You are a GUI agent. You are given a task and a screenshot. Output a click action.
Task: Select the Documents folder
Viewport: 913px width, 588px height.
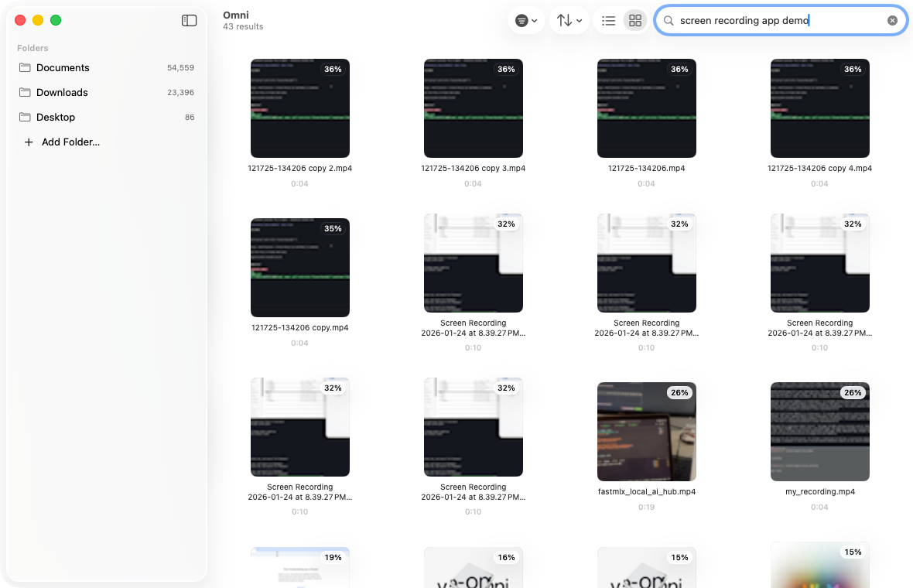pyautogui.click(x=107, y=67)
